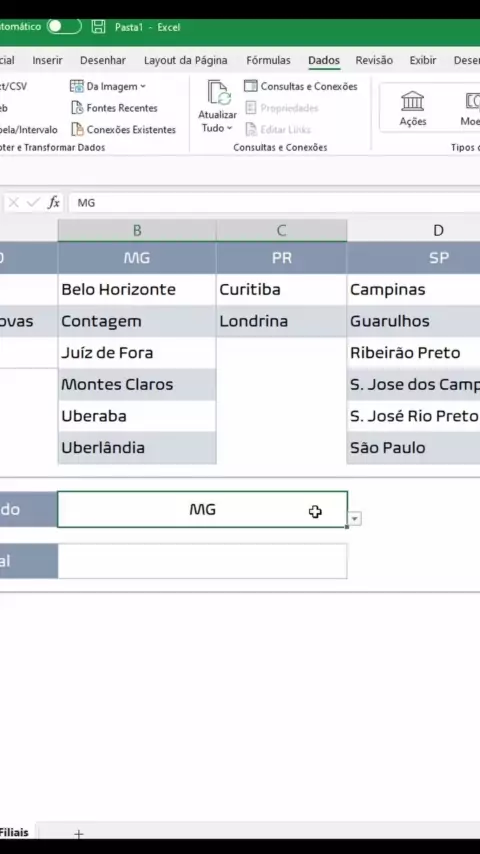Viewport: 480px width, 854px height.
Task: Open Conexões Existentes
Action: tap(124, 130)
